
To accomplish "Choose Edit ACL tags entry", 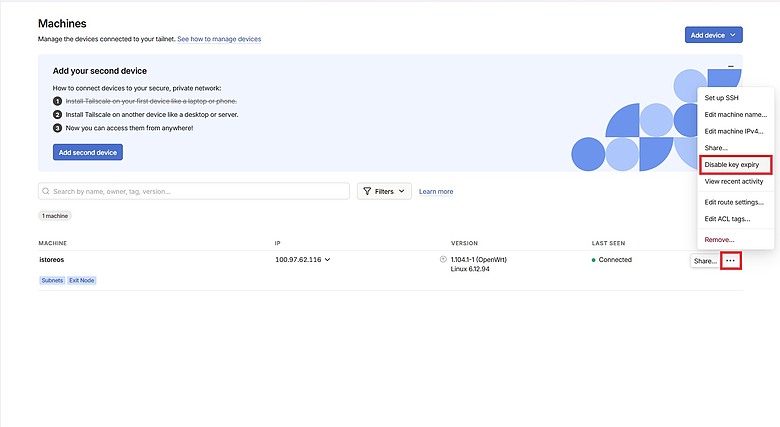I will point(727,219).
